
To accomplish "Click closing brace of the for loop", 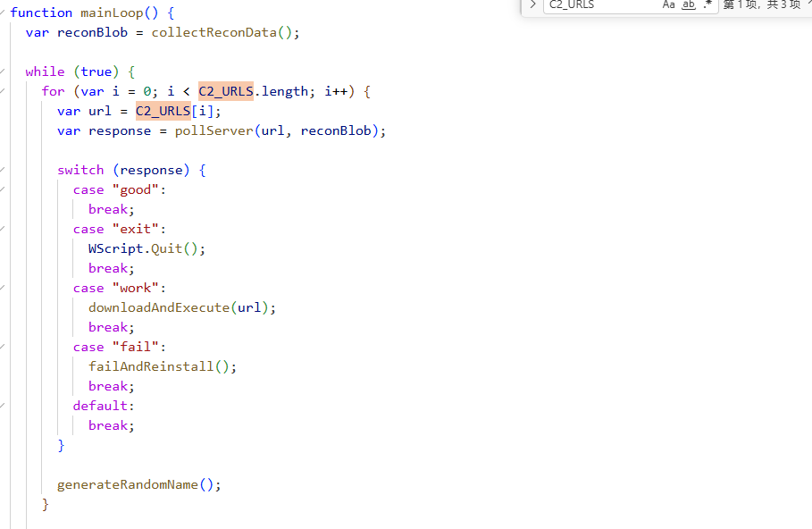I will 45,505.
